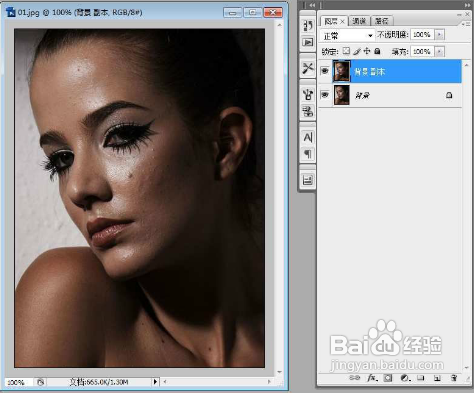Create new fill or adjustment layer
Viewport: 474px width, 393px height.
click(405, 378)
